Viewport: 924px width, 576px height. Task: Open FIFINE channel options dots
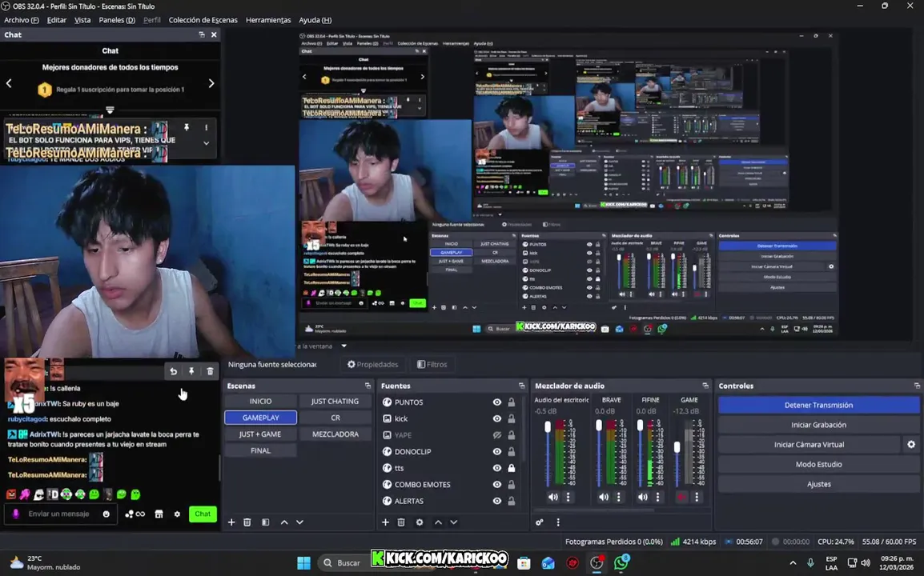[658, 497]
